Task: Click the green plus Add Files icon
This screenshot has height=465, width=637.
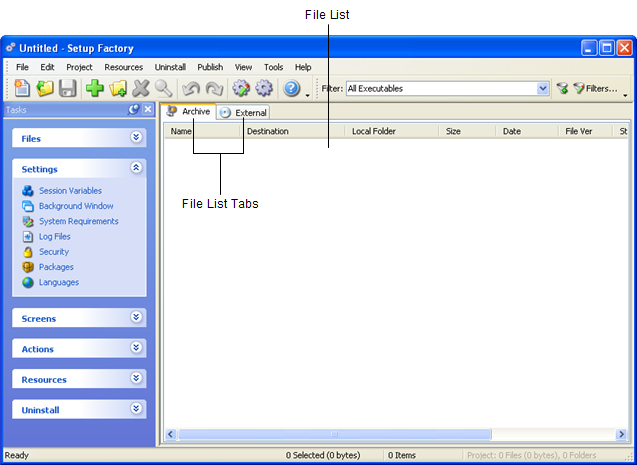Action: (x=95, y=89)
